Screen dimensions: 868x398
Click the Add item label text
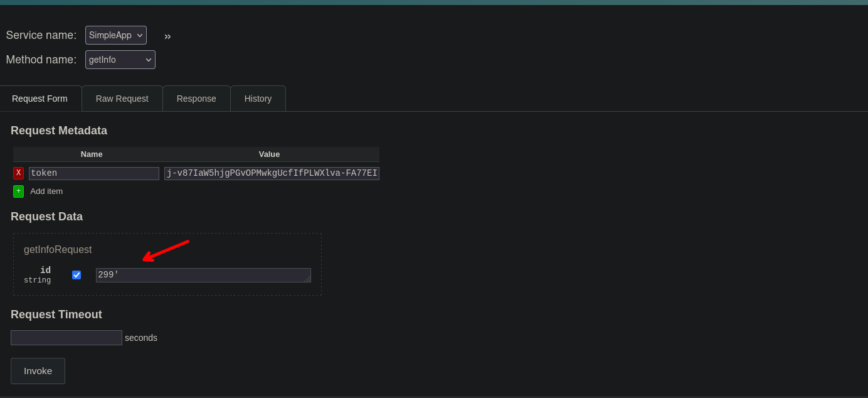[x=46, y=191]
